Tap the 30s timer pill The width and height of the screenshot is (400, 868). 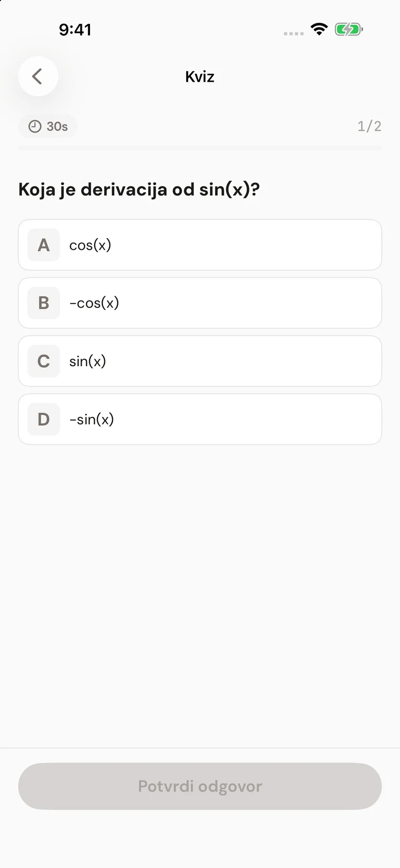[48, 127]
